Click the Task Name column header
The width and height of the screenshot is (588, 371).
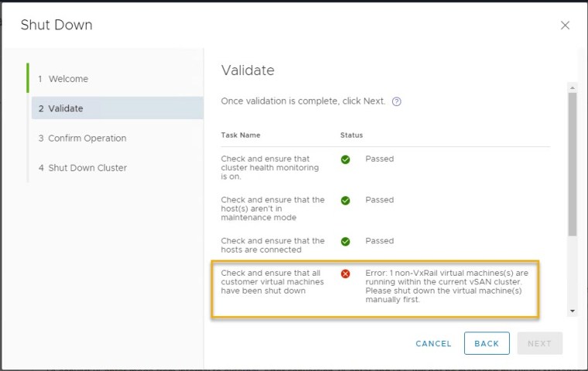coord(241,135)
